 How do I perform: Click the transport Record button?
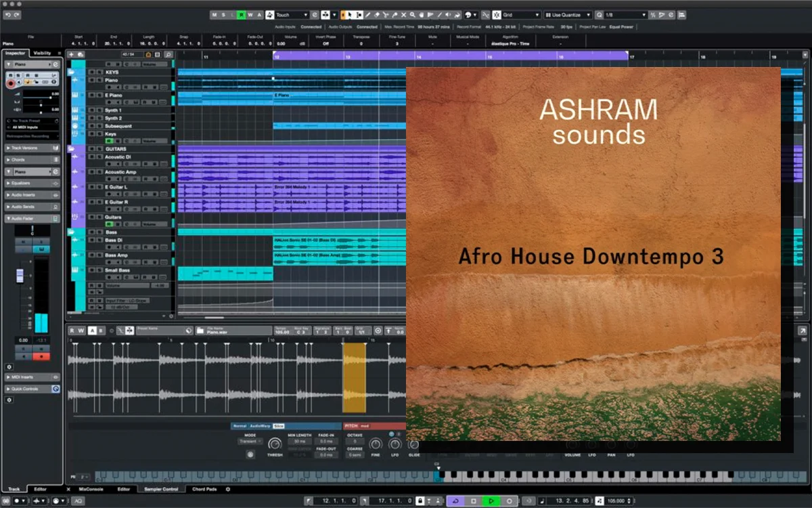(x=509, y=501)
